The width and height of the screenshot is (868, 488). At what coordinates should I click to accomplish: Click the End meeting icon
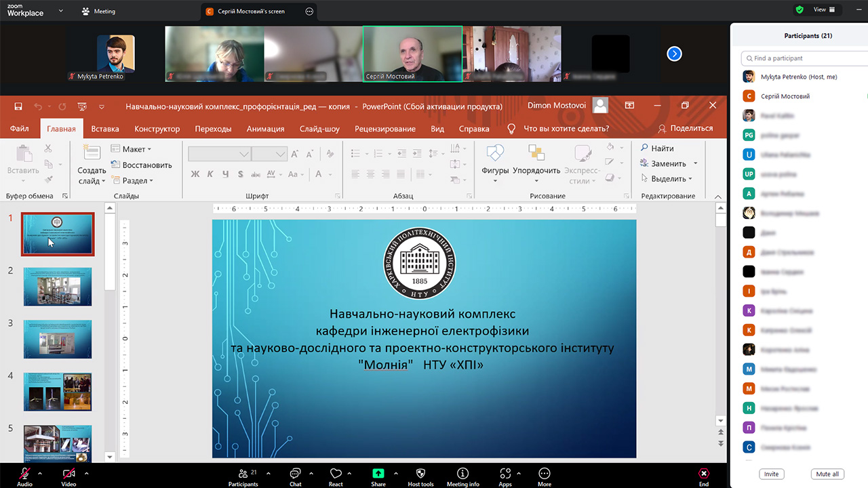point(704,474)
